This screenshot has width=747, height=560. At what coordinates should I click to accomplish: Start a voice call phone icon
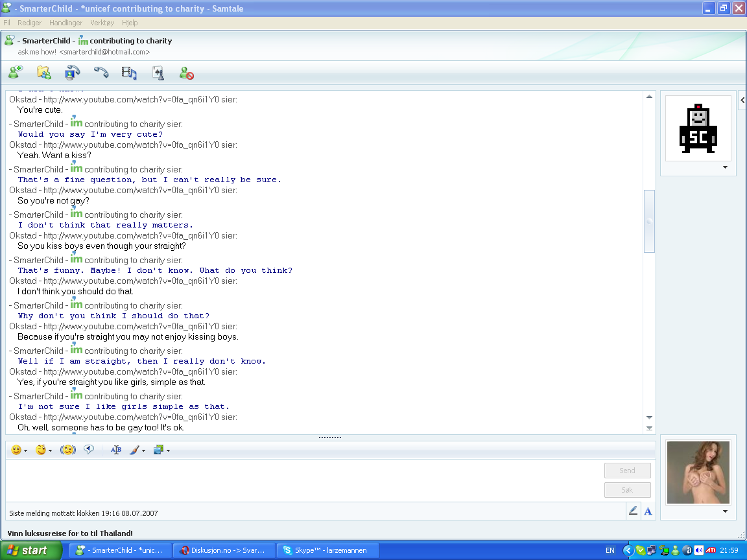tap(101, 73)
